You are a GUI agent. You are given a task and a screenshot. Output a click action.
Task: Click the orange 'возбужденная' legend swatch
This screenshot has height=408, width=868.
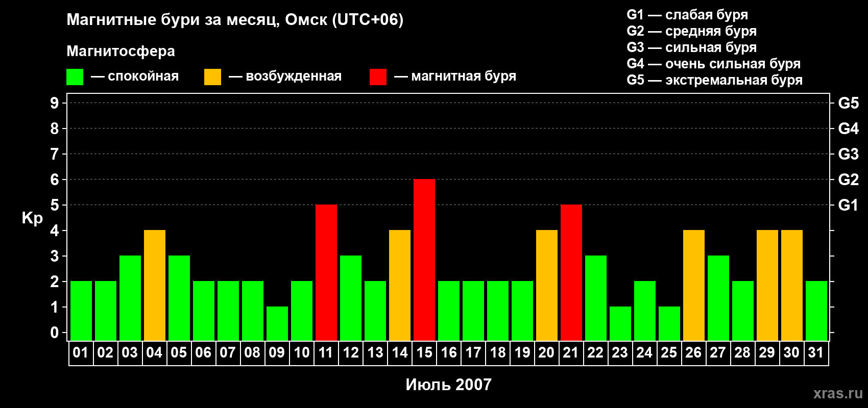[x=212, y=77]
